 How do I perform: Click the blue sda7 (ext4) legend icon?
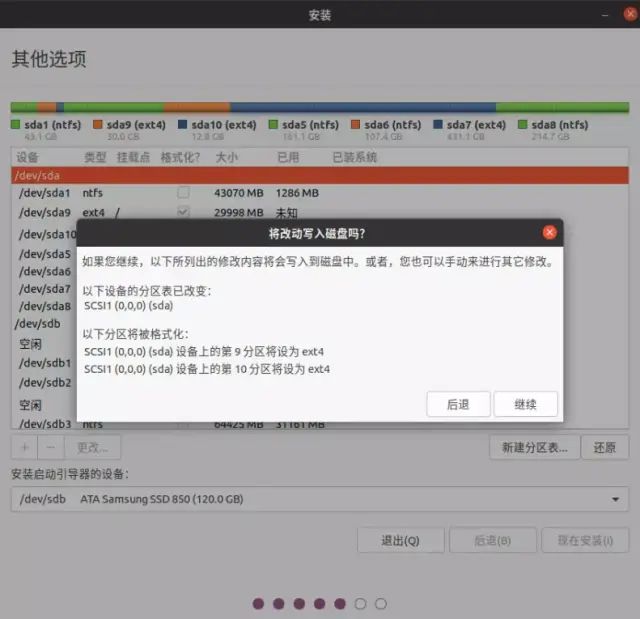click(x=438, y=125)
